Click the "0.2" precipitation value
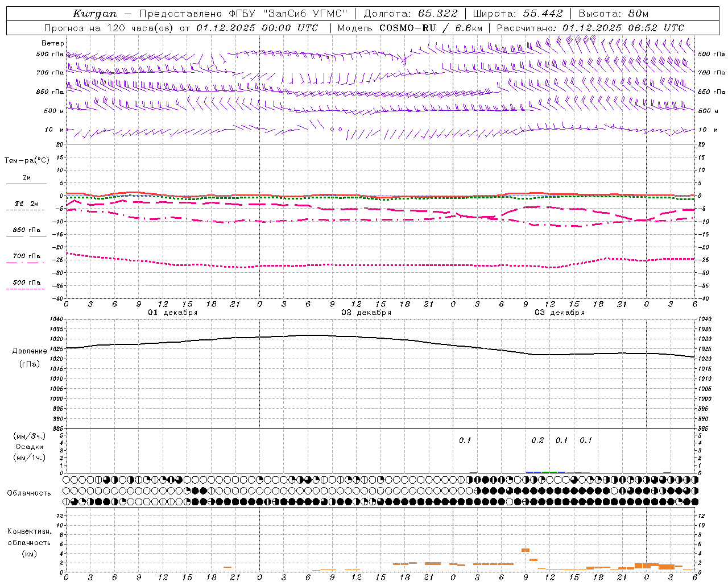728x582 pixels. point(537,440)
